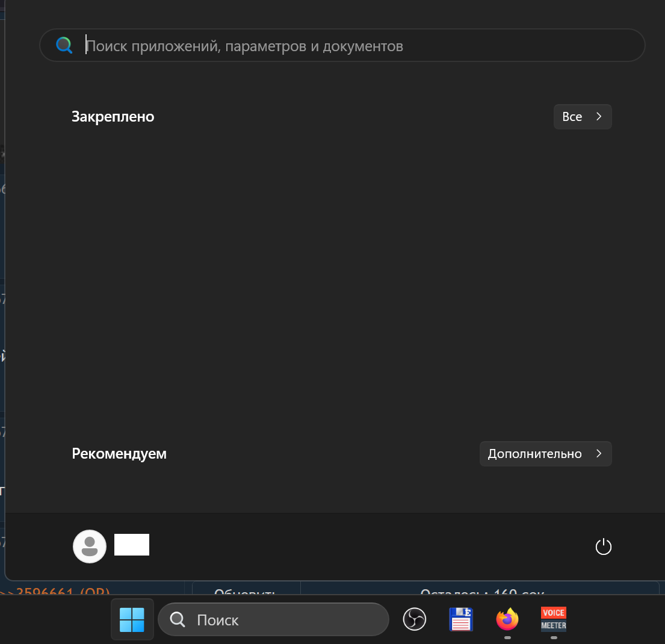
Task: Open the power options icon
Action: pyautogui.click(x=603, y=546)
